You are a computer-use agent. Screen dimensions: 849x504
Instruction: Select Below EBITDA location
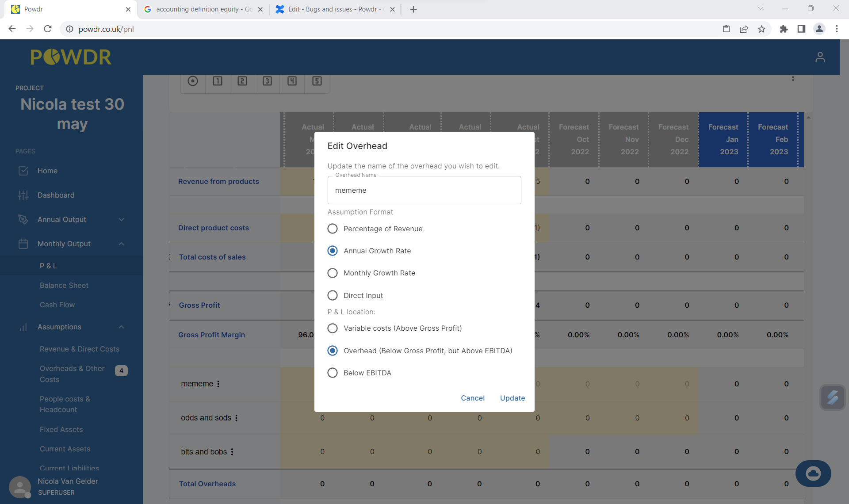[333, 373]
